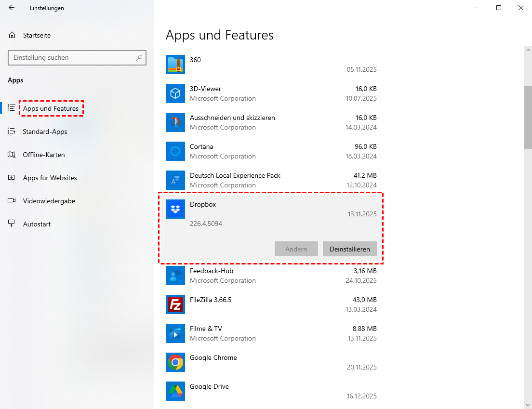The width and height of the screenshot is (532, 409).
Task: Switch to Videowiedergabe settings
Action: 49,201
